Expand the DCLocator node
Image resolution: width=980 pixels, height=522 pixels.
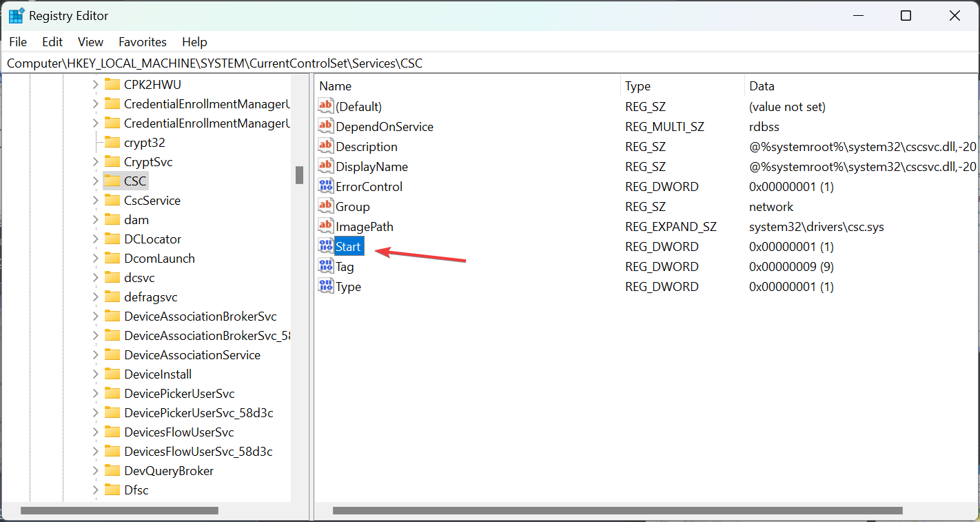96,239
